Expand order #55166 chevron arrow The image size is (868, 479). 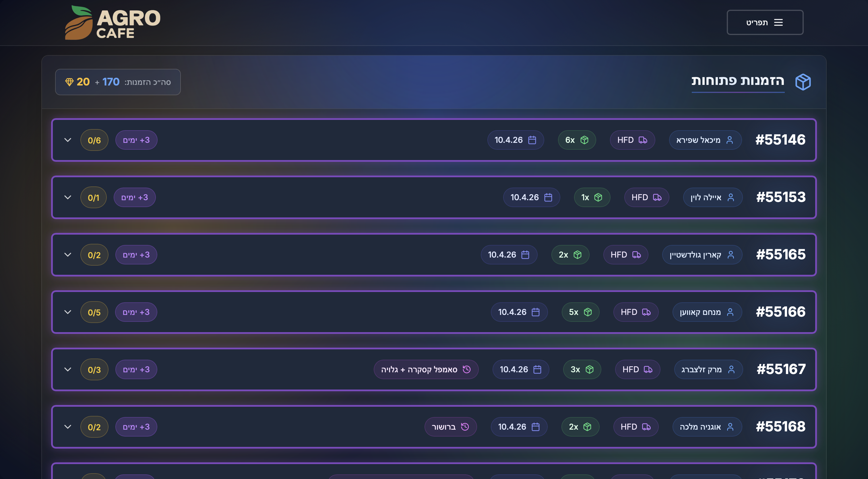pyautogui.click(x=68, y=312)
